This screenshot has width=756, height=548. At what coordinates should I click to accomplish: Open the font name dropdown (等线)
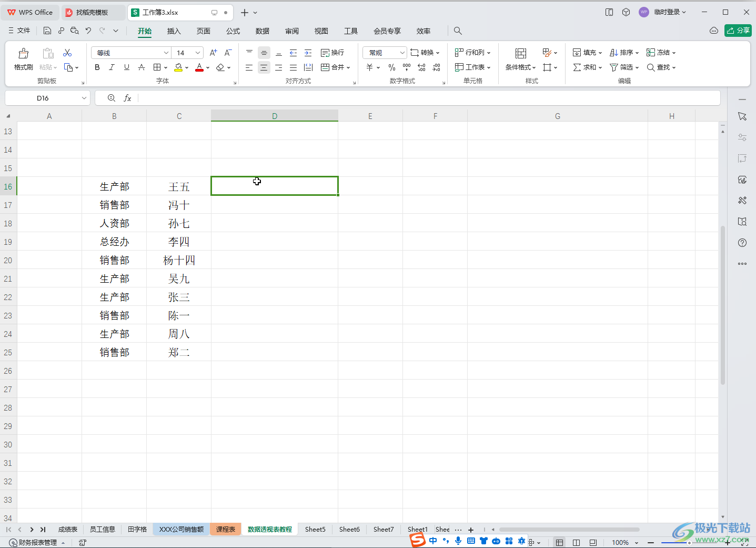click(166, 53)
